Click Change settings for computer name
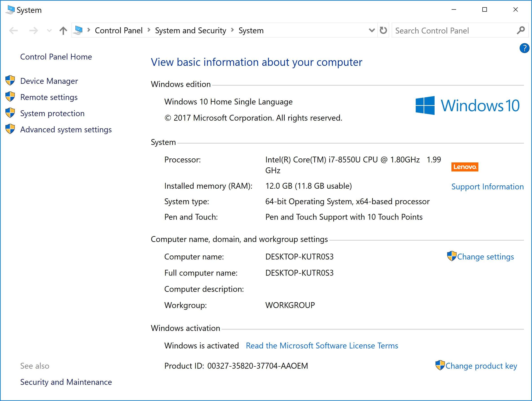Screen dimensions: 532x401 (x=485, y=257)
